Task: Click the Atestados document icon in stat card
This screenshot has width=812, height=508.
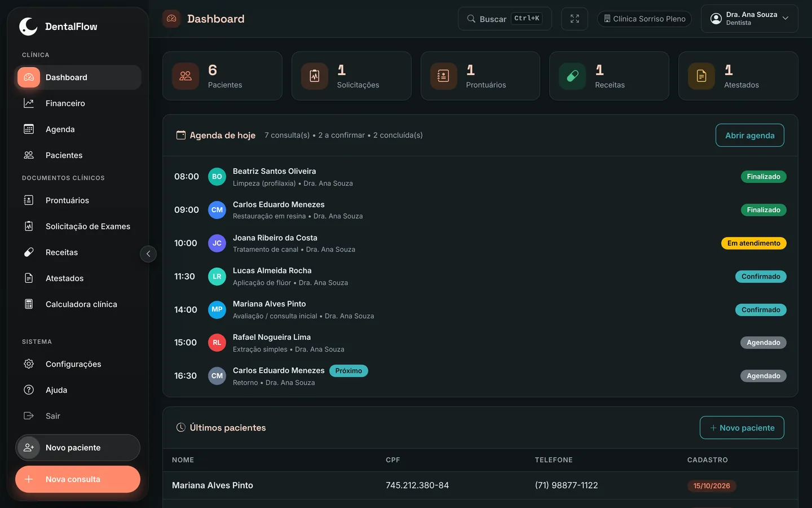Action: (x=701, y=76)
